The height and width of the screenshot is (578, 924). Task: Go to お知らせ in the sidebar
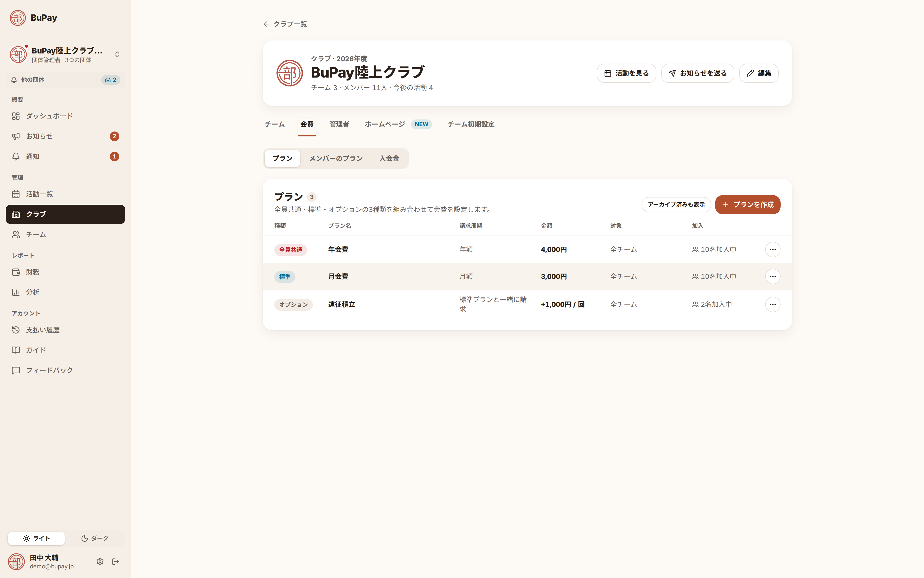[65, 136]
